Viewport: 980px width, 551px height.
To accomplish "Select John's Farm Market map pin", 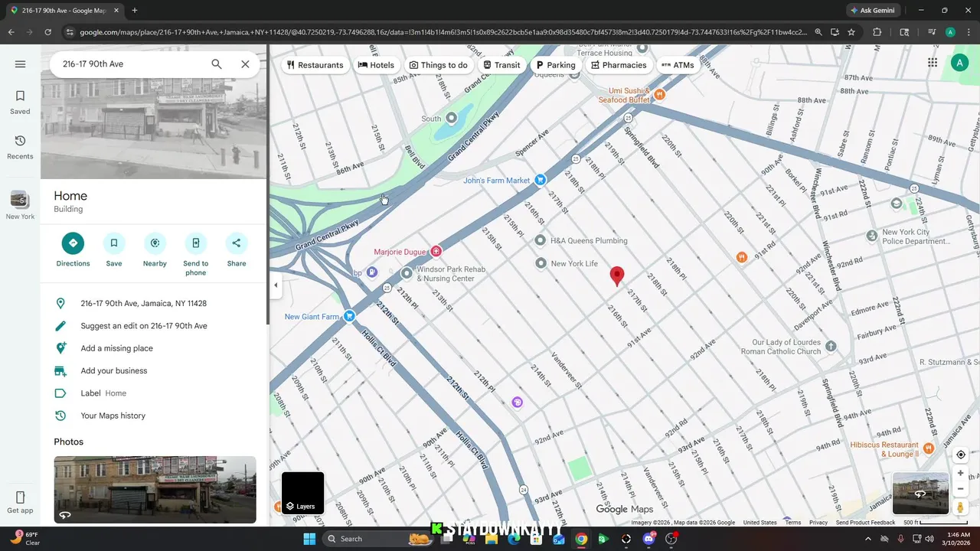I will click(x=540, y=180).
